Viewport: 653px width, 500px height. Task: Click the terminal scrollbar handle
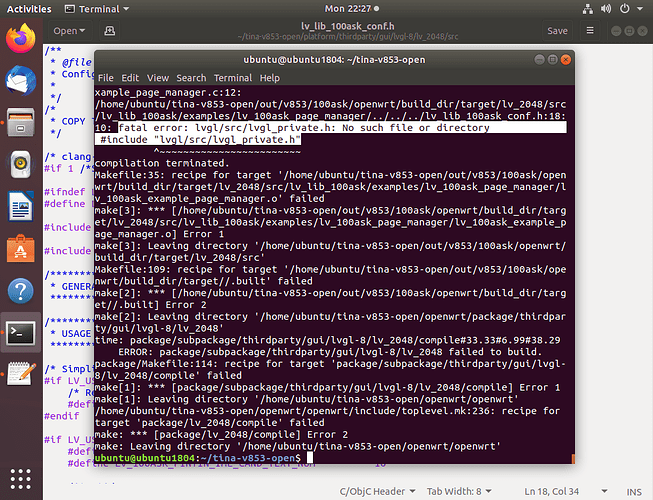[x=573, y=459]
